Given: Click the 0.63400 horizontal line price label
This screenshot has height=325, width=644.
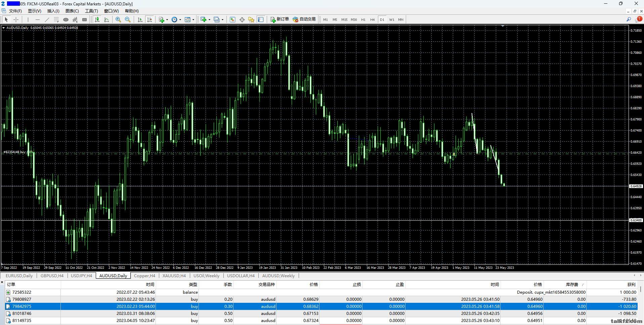Looking at the screenshot, I should [636, 220].
